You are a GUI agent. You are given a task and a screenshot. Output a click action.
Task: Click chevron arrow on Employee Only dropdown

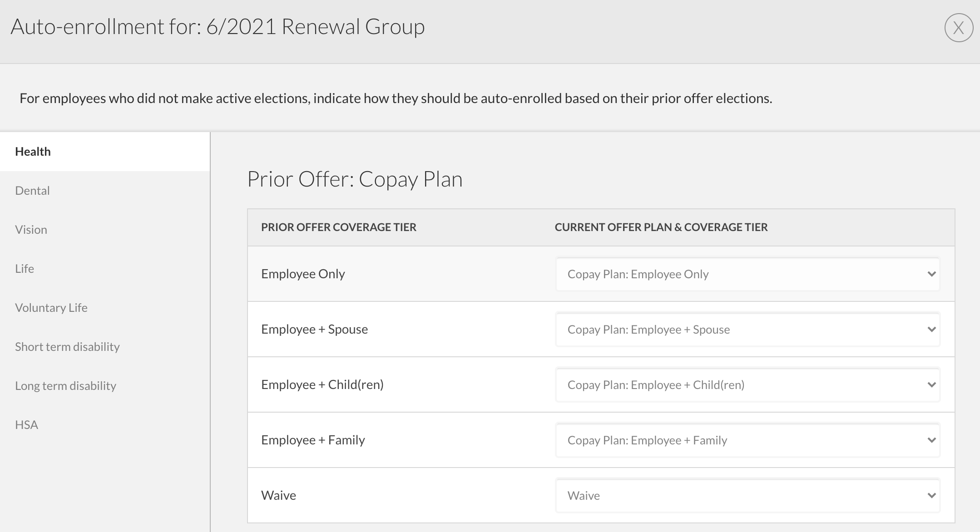pos(931,274)
